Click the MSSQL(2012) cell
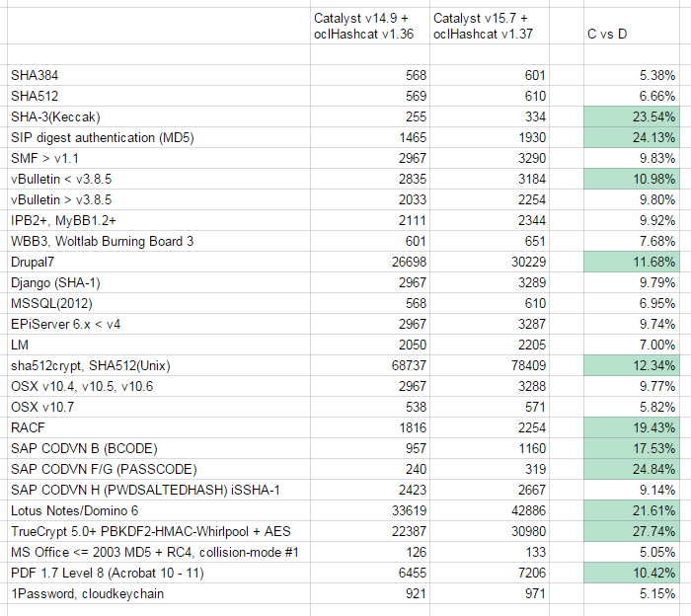Screen dimensions: 691x616 click(x=159, y=303)
